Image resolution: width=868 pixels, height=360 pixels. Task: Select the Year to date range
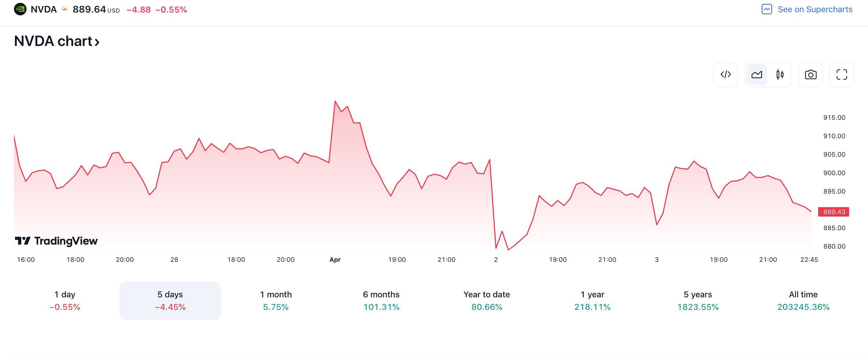(487, 300)
